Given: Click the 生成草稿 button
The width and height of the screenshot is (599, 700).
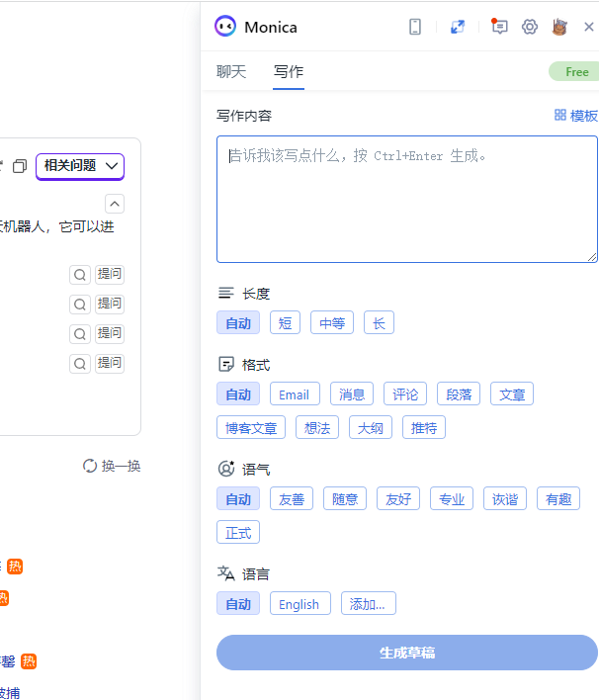Looking at the screenshot, I should [x=407, y=653].
